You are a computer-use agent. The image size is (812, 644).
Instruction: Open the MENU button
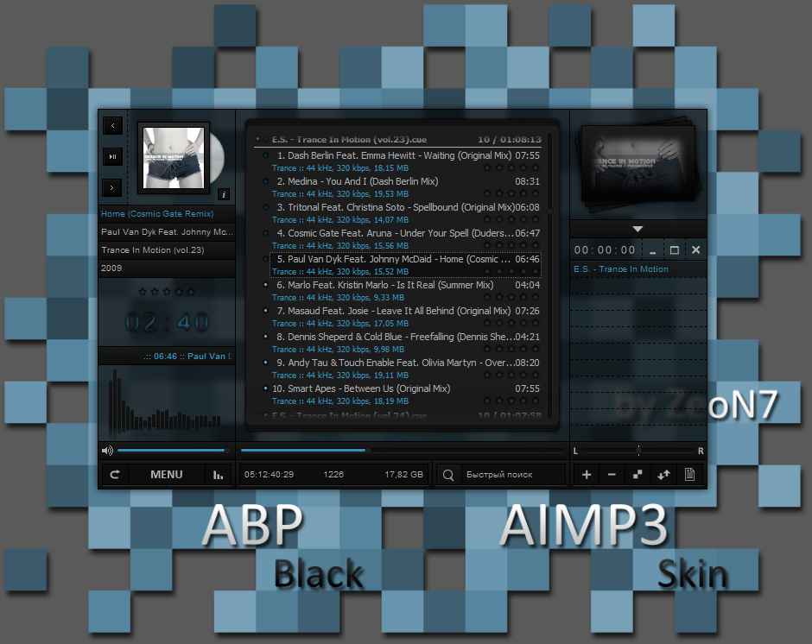pos(166,474)
